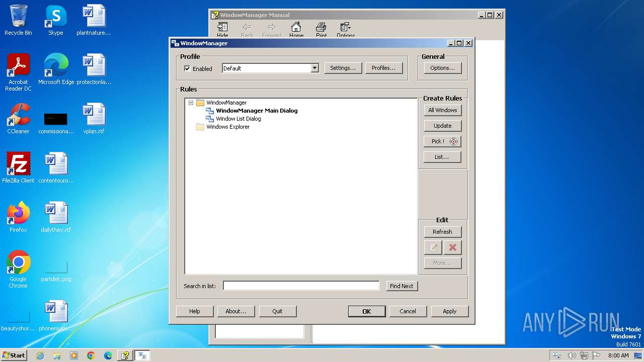
Task: Launch Windows Media Player from the taskbar
Action: point(74,355)
